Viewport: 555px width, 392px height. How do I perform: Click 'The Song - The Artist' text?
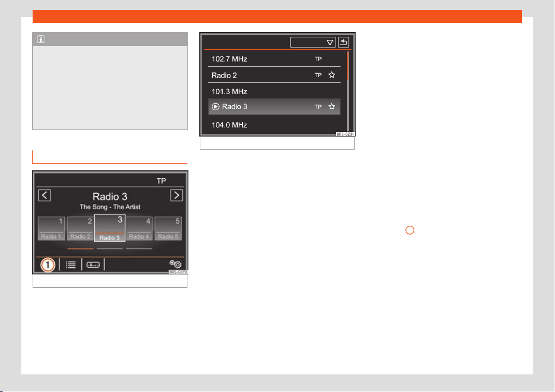[x=110, y=207]
